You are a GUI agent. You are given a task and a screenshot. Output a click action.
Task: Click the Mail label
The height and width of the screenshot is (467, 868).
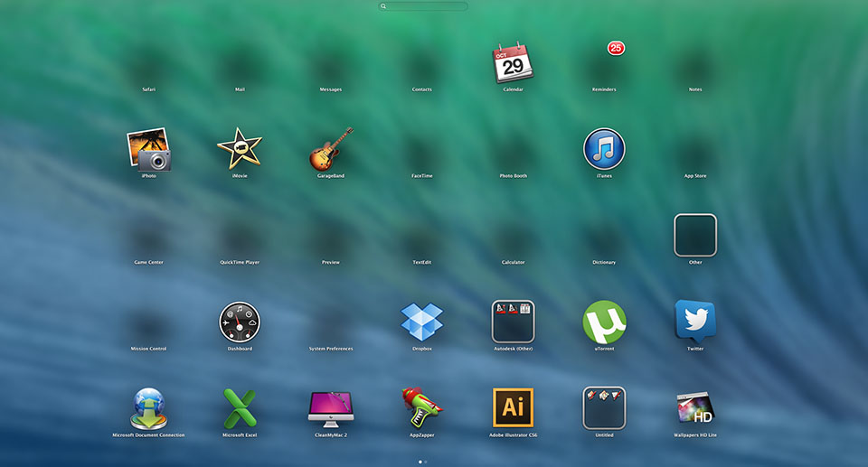pos(239,89)
